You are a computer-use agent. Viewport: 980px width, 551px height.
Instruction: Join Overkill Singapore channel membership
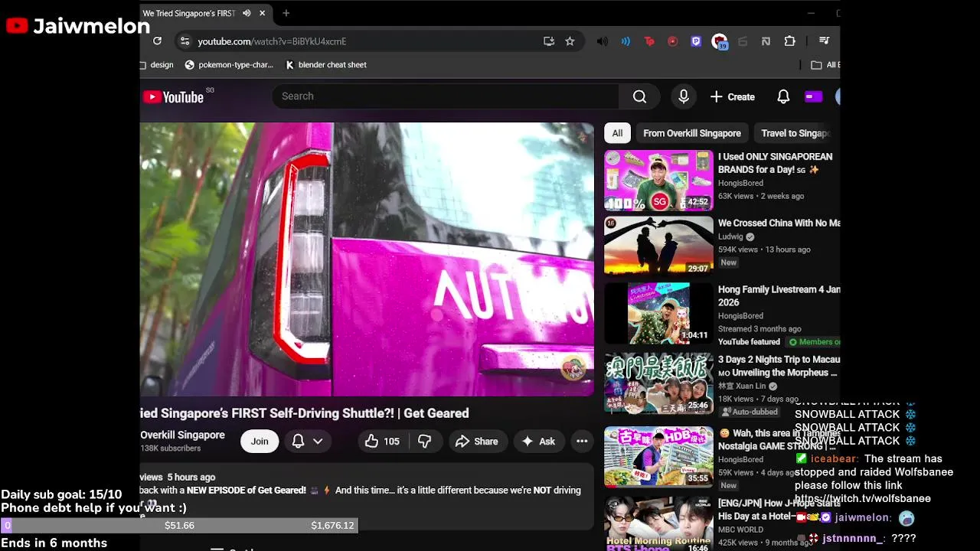[x=260, y=441]
